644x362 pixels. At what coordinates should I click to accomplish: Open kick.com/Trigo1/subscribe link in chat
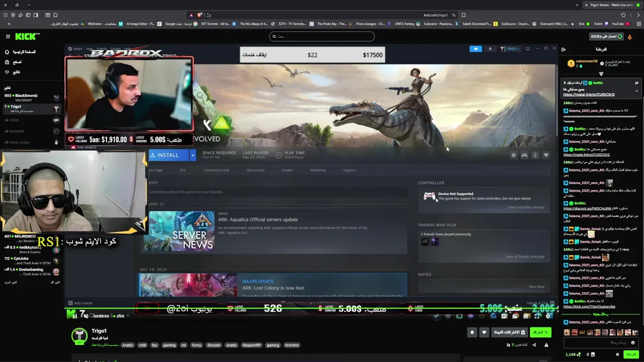[x=589, y=307]
